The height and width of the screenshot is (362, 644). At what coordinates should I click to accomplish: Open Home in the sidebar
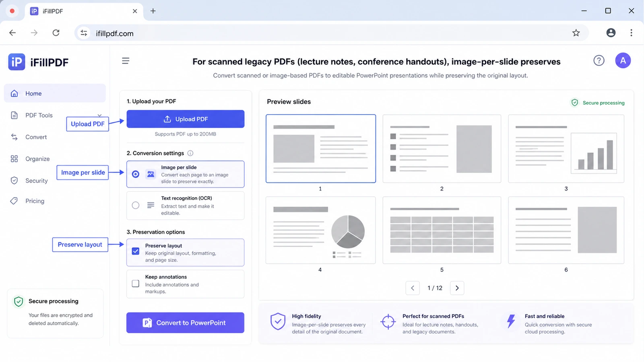click(x=55, y=93)
